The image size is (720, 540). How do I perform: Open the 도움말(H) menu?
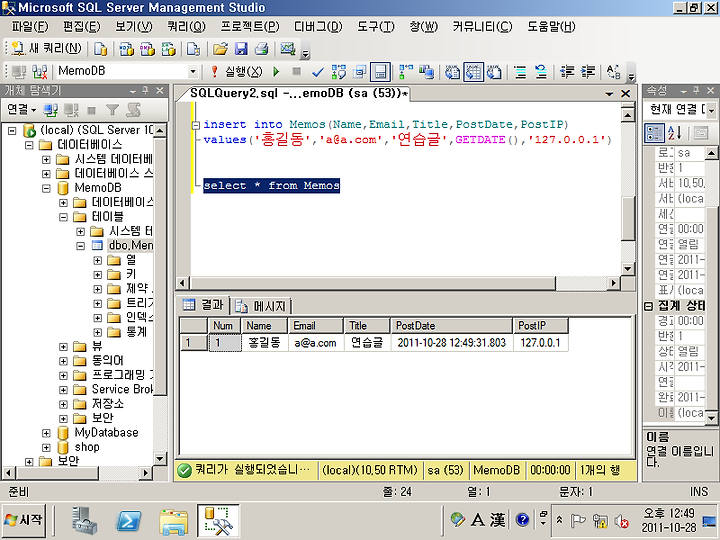(551, 27)
